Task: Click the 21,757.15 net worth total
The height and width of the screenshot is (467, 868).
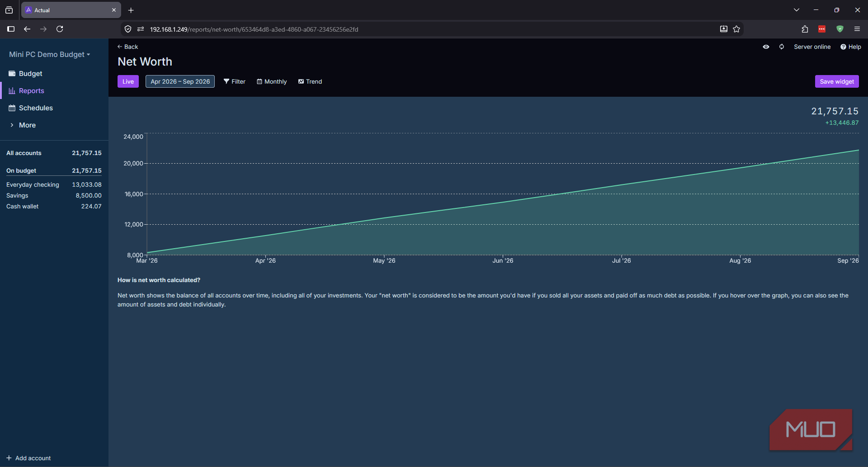Action: click(835, 111)
